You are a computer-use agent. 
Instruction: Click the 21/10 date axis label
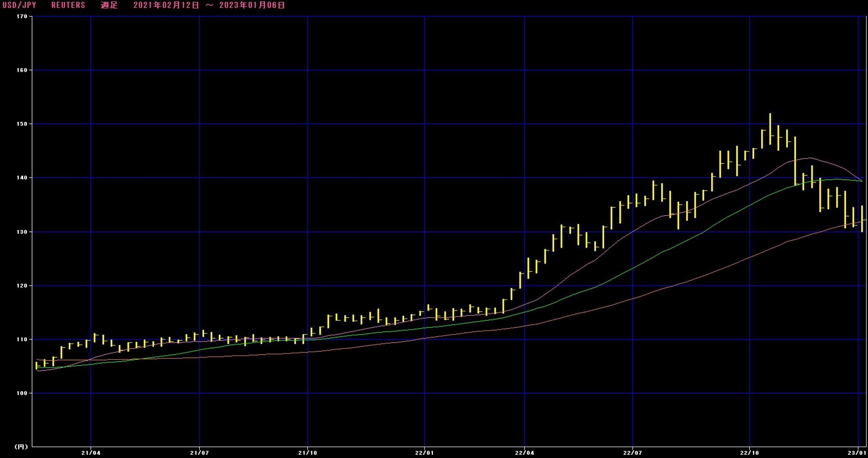click(x=308, y=453)
